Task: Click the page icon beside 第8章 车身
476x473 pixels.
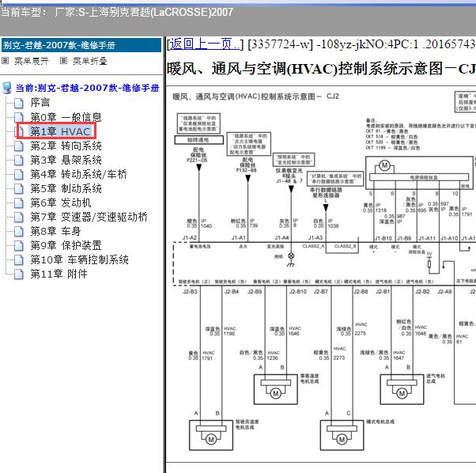Action: point(19,232)
